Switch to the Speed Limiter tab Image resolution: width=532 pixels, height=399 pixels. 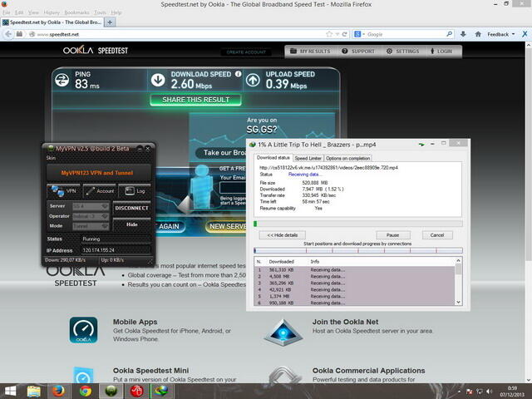click(x=308, y=158)
